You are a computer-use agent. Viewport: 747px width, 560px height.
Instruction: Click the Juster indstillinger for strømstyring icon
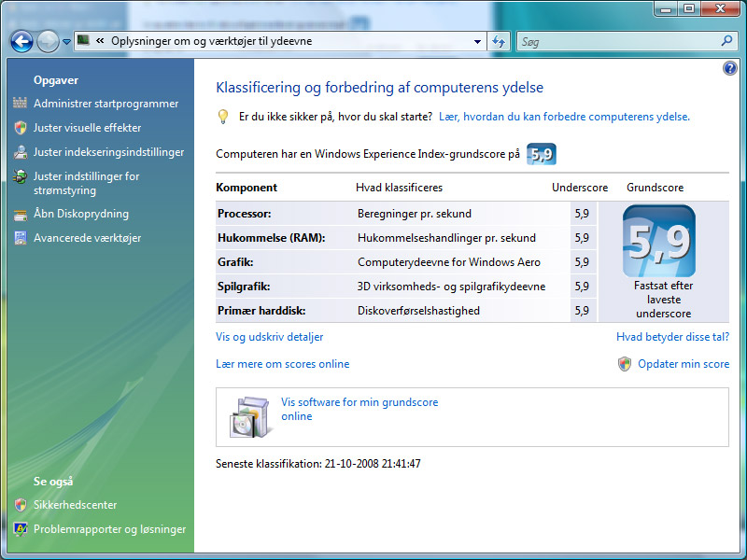pos(20,176)
